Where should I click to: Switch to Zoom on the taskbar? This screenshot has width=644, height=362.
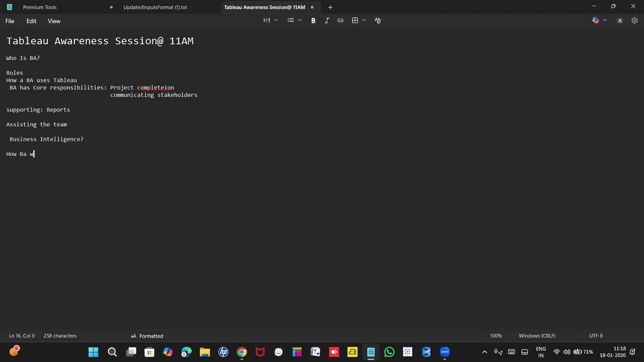pos(445,352)
